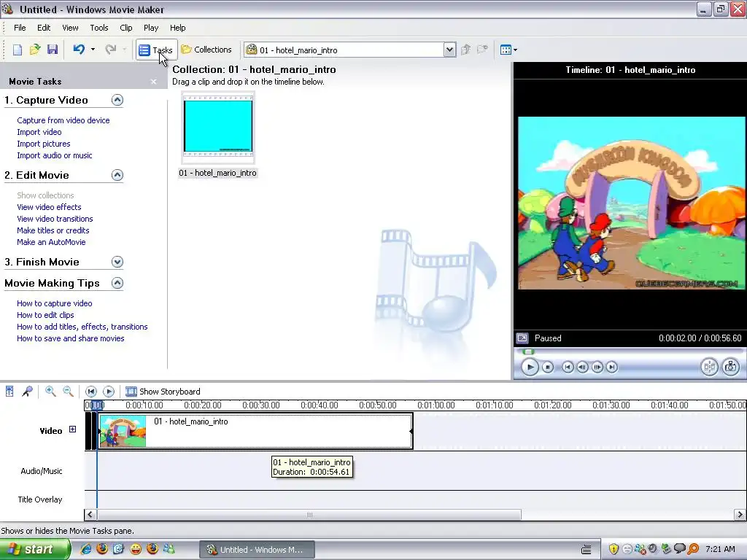Click the timeline horizontal scrollbar thumb

(309, 515)
